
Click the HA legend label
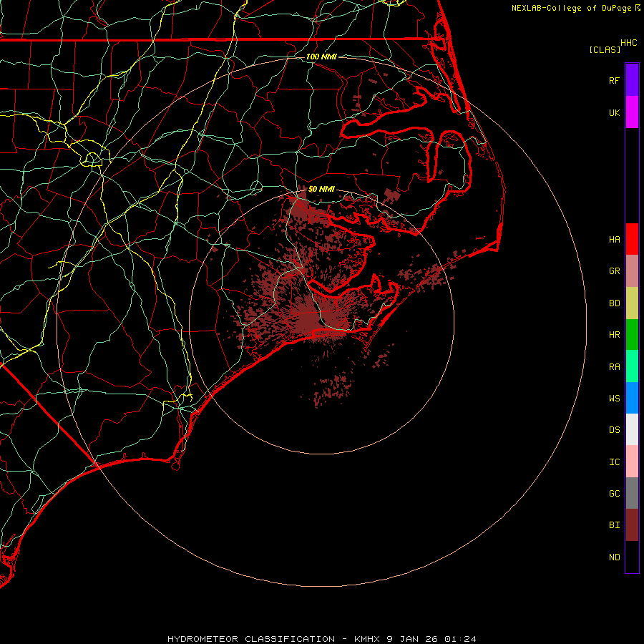(x=615, y=240)
